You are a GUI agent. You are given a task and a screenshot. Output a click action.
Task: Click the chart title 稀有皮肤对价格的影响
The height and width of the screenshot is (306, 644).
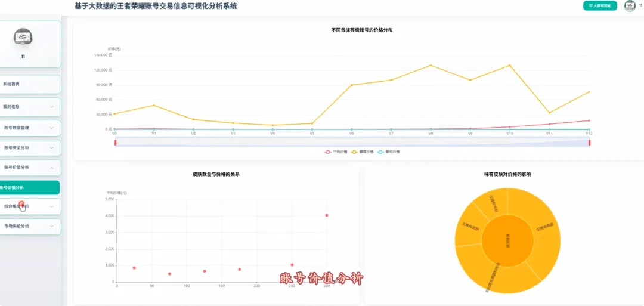click(x=507, y=174)
